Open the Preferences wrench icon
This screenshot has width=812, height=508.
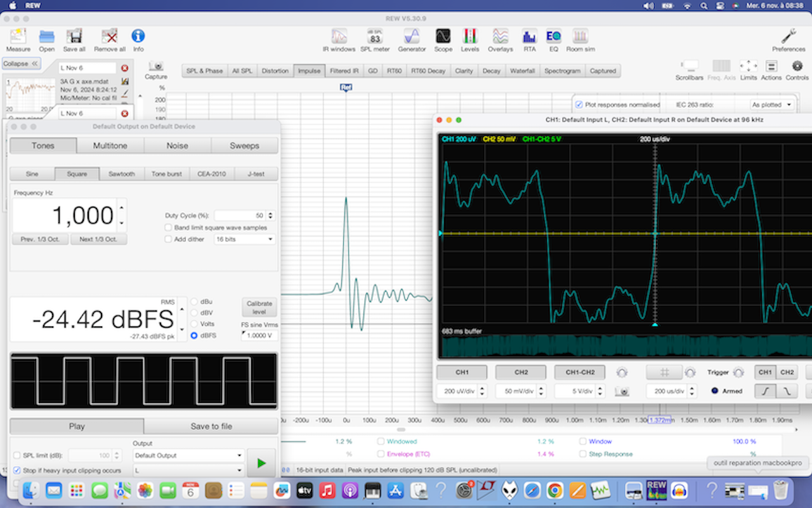(789, 38)
